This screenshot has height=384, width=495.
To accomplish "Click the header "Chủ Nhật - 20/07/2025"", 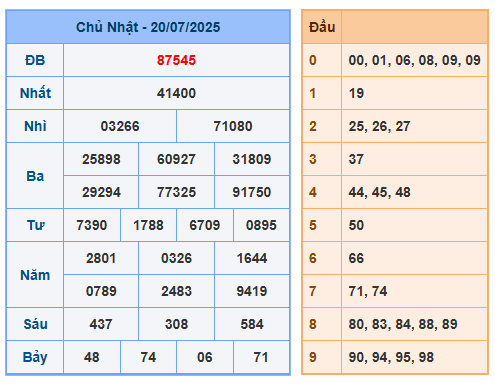I will pos(148,27).
